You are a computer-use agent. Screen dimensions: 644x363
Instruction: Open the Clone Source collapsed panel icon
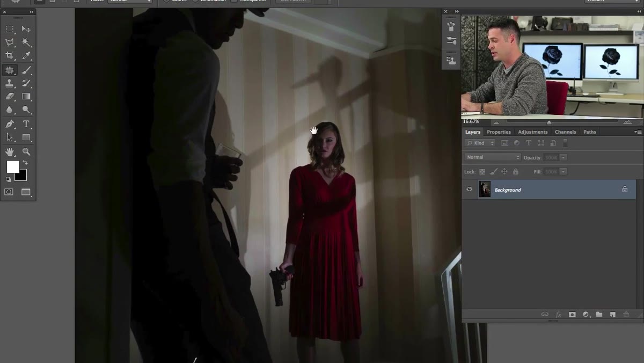coord(451,60)
